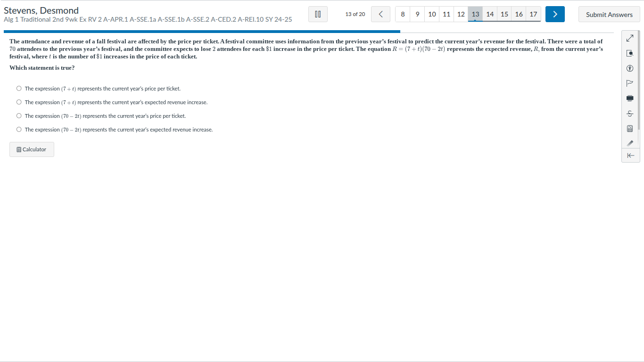
Task: Click the '13 of 20' question counter
Action: click(x=355, y=14)
